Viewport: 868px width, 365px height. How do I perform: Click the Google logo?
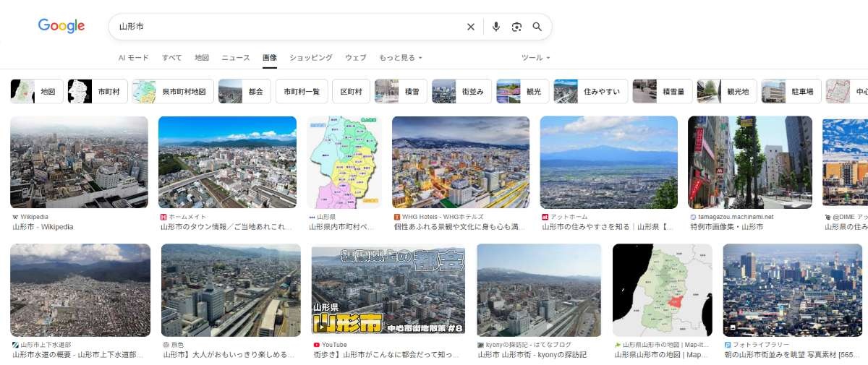pyautogui.click(x=61, y=27)
